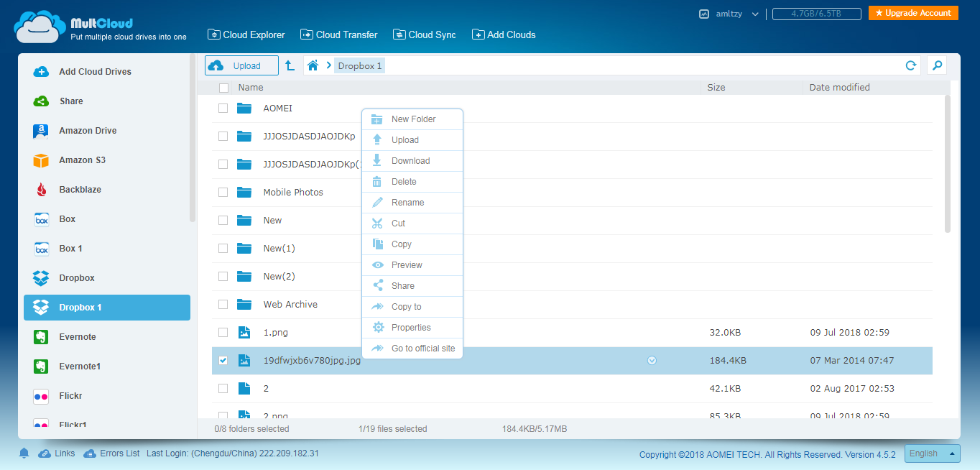Choose Rename from the context menu
This screenshot has height=470, width=980.
pos(407,203)
